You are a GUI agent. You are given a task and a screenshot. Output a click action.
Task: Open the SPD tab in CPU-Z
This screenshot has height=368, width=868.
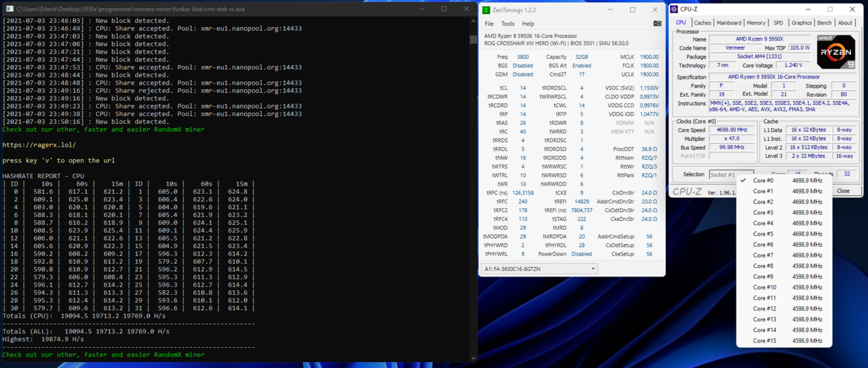point(778,23)
